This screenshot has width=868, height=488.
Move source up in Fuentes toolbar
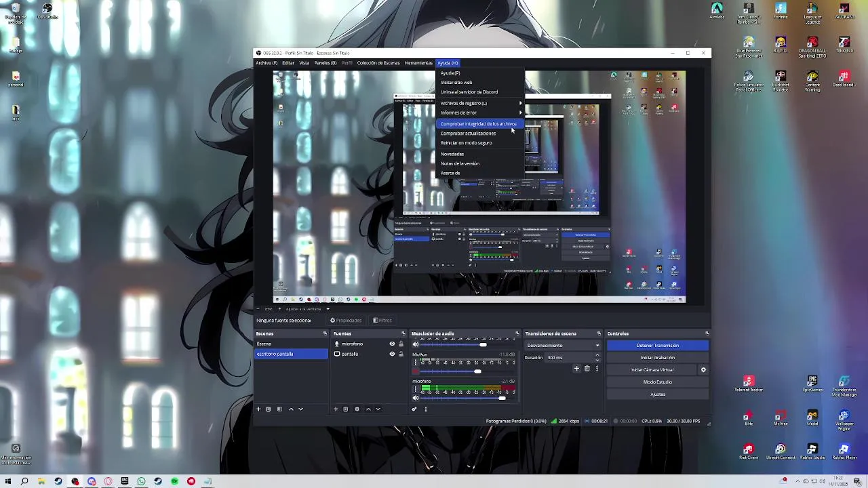pos(368,409)
